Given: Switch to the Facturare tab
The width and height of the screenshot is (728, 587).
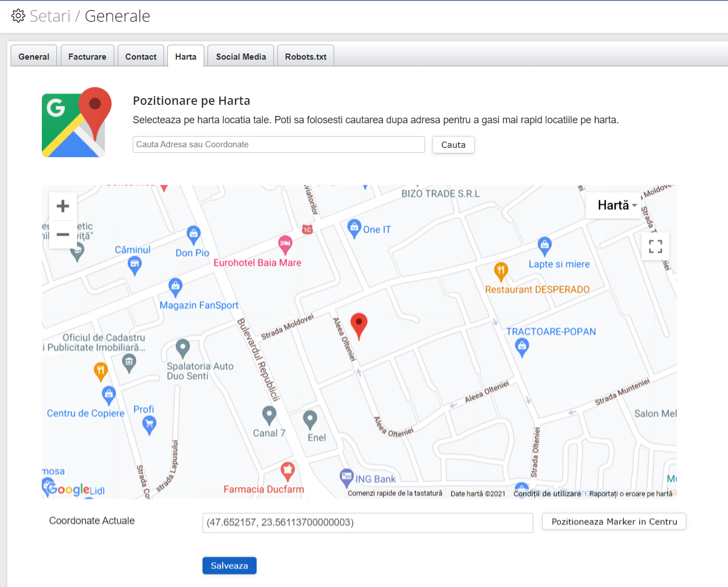Looking at the screenshot, I should click(x=88, y=56).
